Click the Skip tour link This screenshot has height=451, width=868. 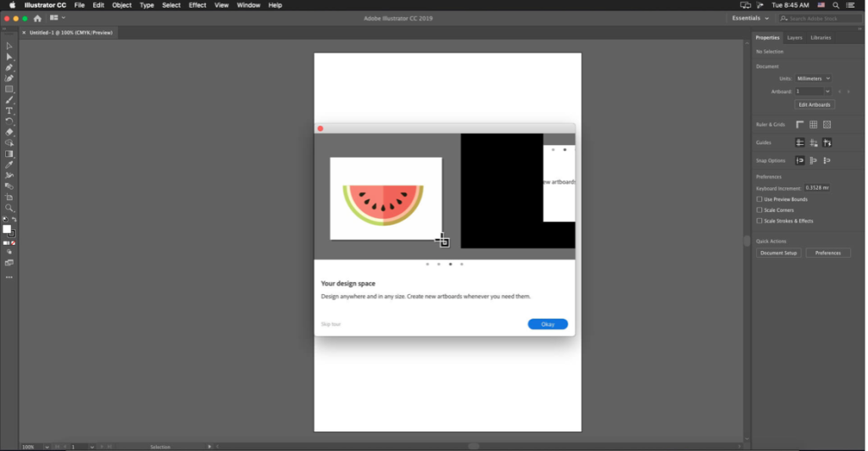point(331,325)
